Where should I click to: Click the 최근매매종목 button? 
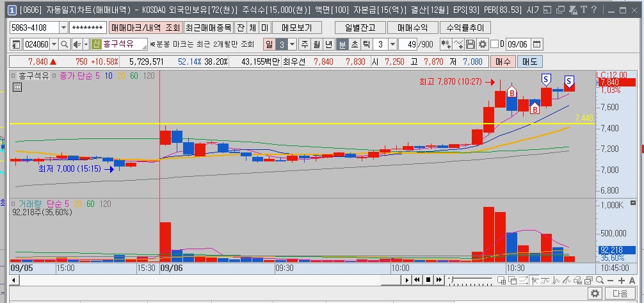(x=209, y=28)
